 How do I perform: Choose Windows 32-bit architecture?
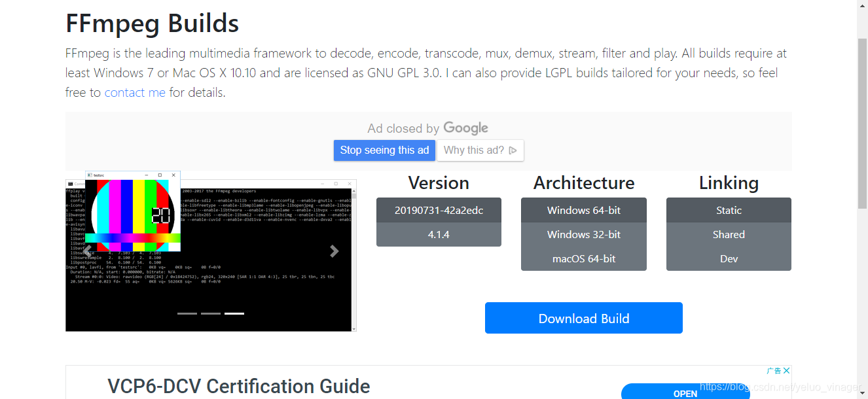[584, 234]
